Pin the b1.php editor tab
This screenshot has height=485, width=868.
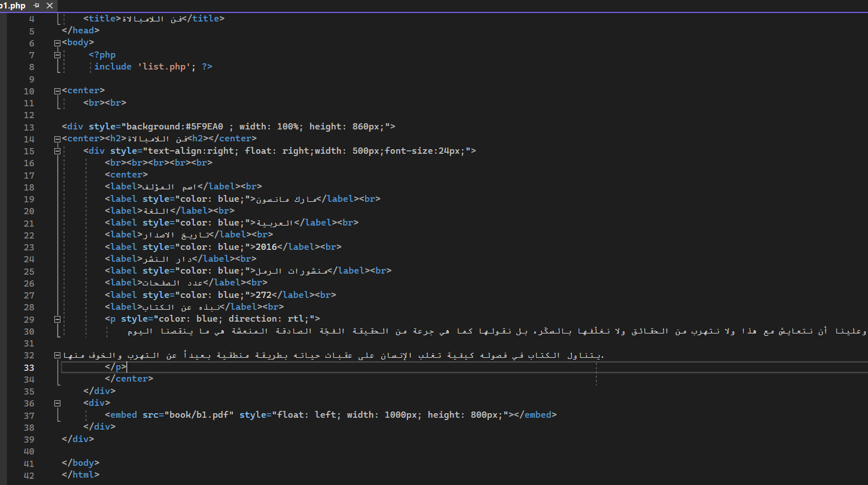[x=37, y=6]
